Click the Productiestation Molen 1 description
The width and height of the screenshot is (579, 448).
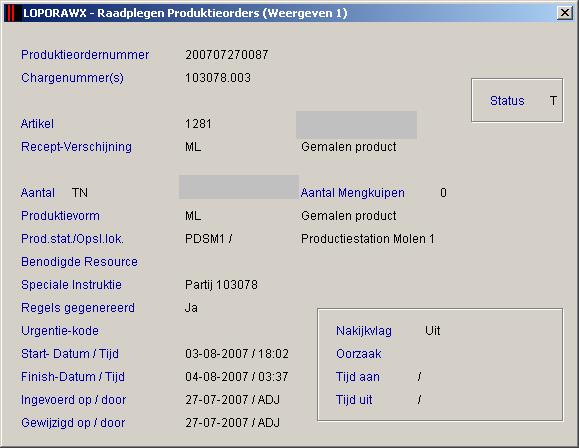click(x=368, y=239)
